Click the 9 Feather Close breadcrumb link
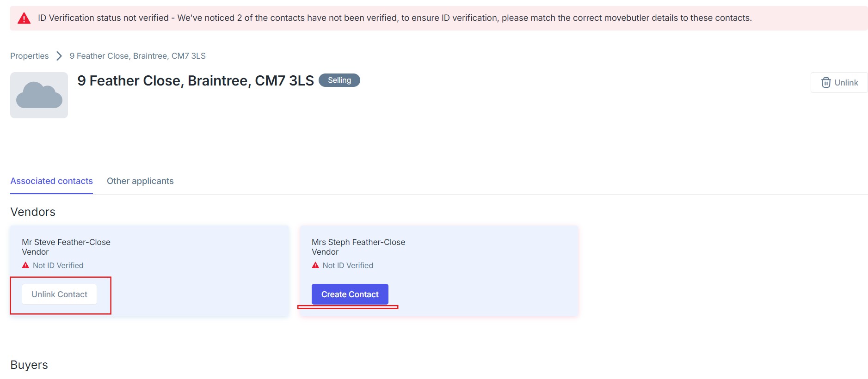868x379 pixels. tap(137, 56)
